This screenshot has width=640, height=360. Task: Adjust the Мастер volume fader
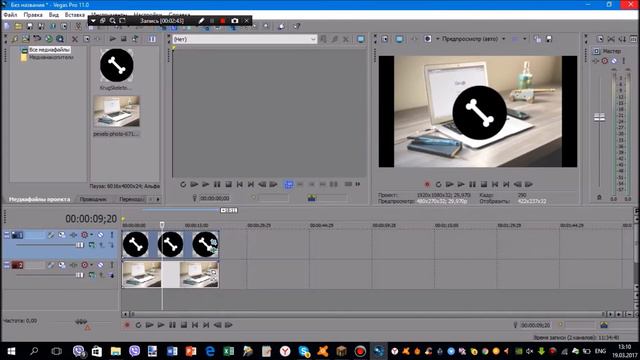pyautogui.click(x=599, y=118)
